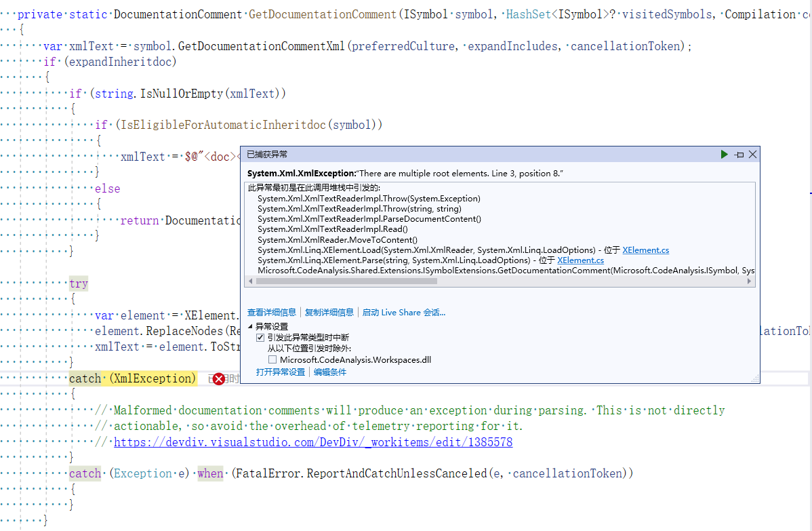Click stack row XmlTextReaderImpl.ParseDocumentContent()

[369, 219]
